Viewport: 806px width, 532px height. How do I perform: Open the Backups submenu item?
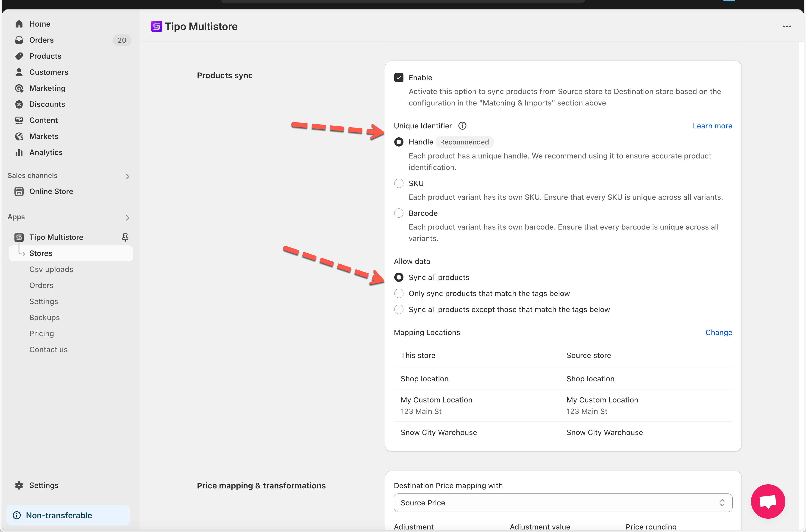point(44,318)
